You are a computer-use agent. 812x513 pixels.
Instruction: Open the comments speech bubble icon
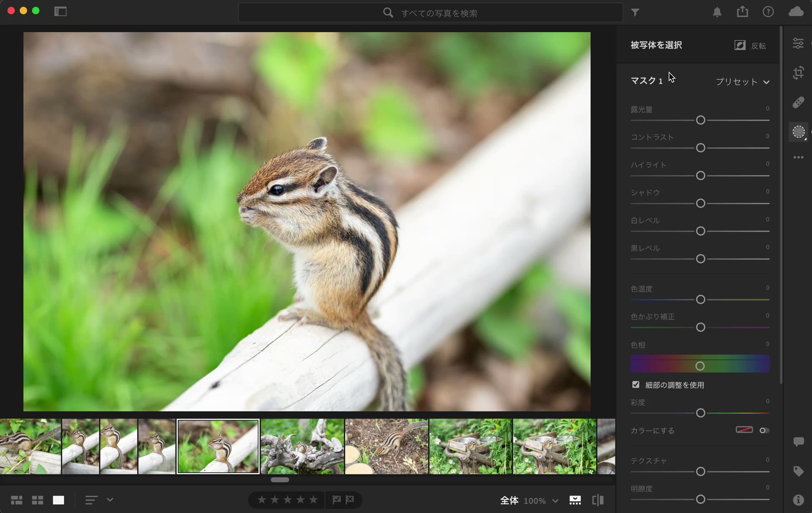pos(798,442)
